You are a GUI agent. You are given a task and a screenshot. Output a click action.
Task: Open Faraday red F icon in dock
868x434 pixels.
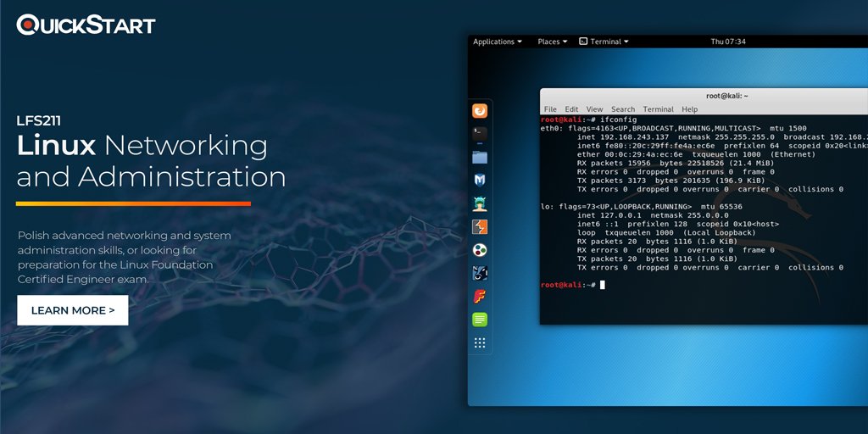480,296
